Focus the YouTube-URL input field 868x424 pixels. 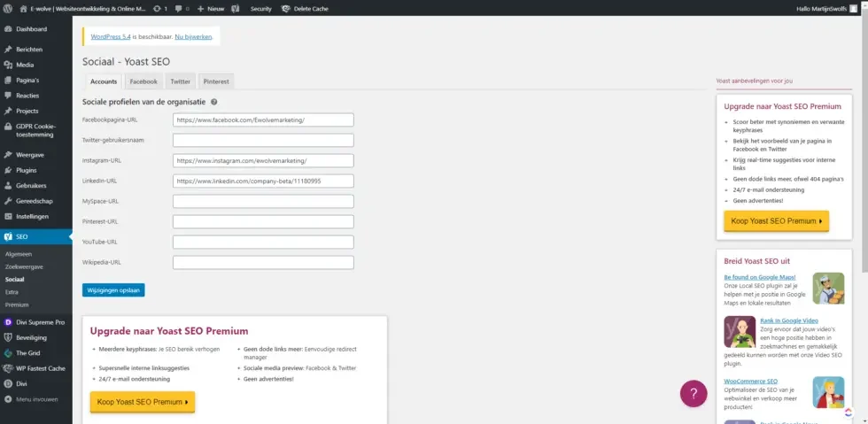click(263, 242)
